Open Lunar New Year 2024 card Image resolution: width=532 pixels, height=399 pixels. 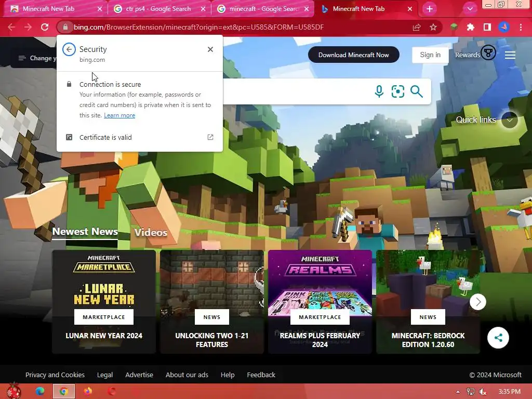[104, 302]
